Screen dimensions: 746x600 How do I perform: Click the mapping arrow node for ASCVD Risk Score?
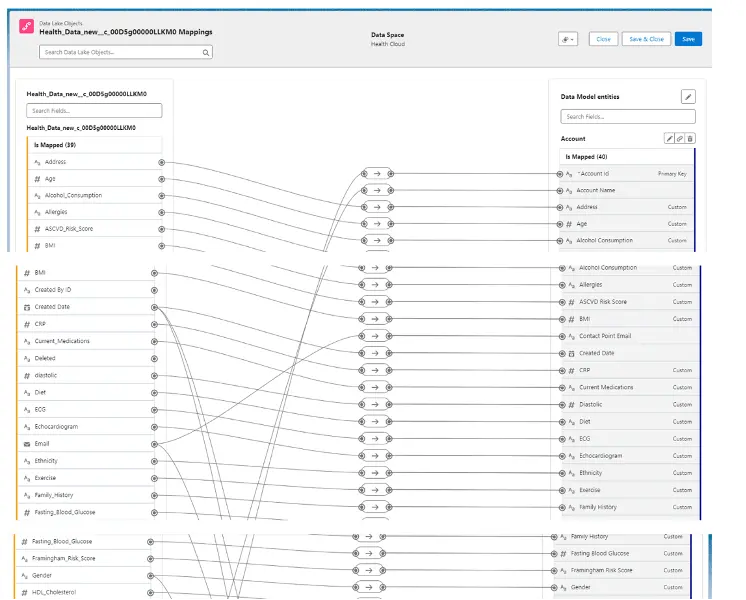pos(375,302)
